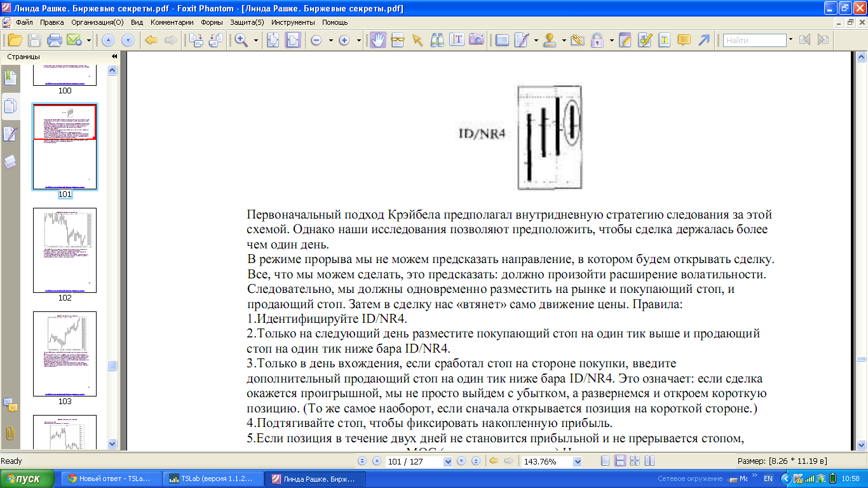The image size is (868, 488).
Task: Click the binoculars search icon
Action: pos(437,40)
